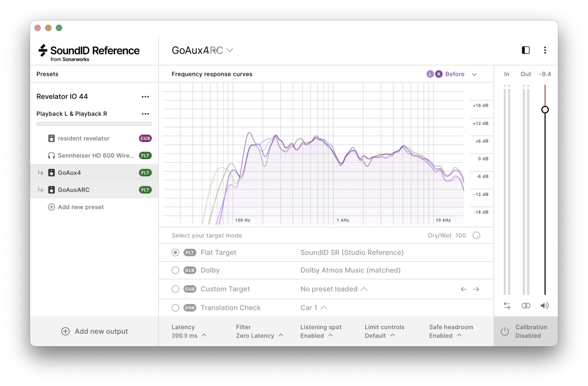The width and height of the screenshot is (588, 386).
Task: Click the FLT badge on GoAux4 row
Action: tap(145, 172)
